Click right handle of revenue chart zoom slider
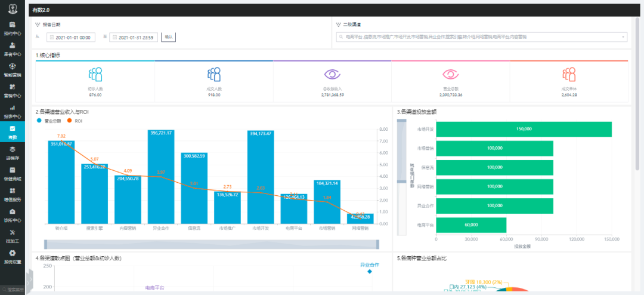Image resolution: width=644 pixels, height=295 pixels. [377, 244]
